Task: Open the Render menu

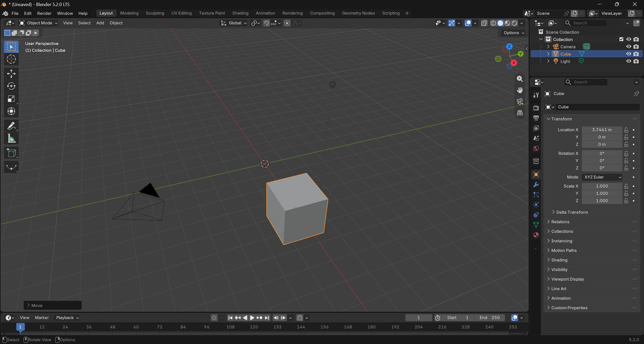Action: coord(44,13)
